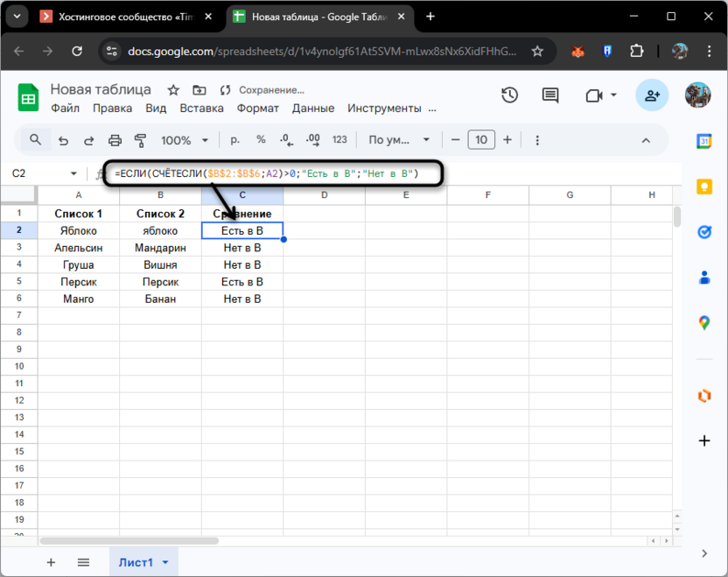The width and height of the screenshot is (728, 577).
Task: Open the share access button
Action: coord(652,95)
